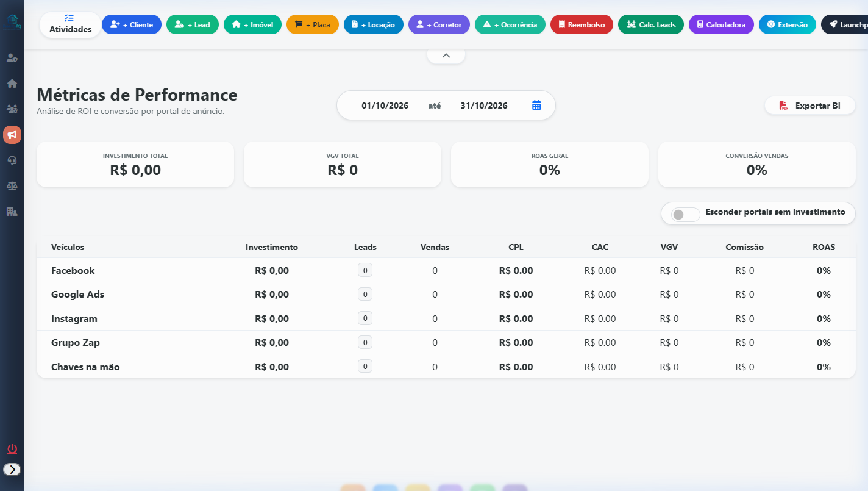
Task: Open the Atividades tab
Action: click(71, 24)
